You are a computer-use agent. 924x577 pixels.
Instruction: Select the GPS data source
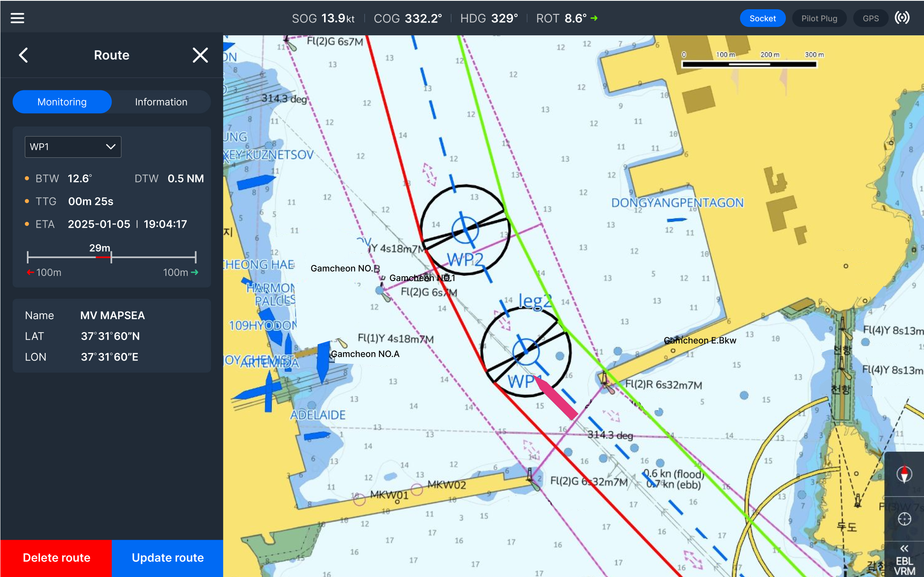871,18
